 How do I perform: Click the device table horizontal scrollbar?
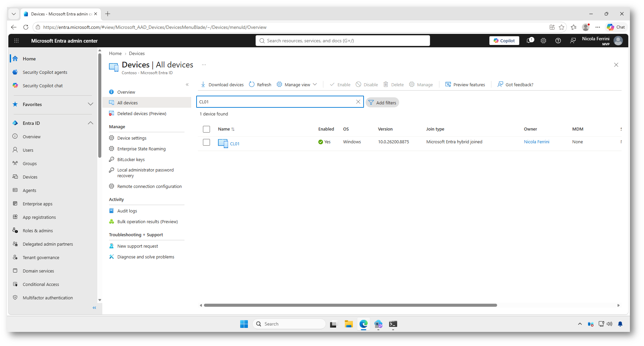[x=351, y=305]
